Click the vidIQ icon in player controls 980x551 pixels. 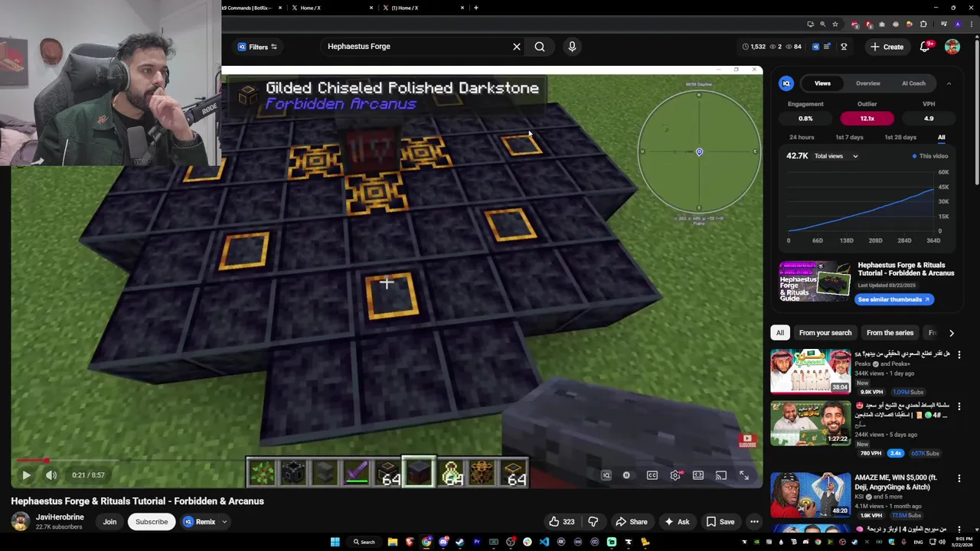606,475
